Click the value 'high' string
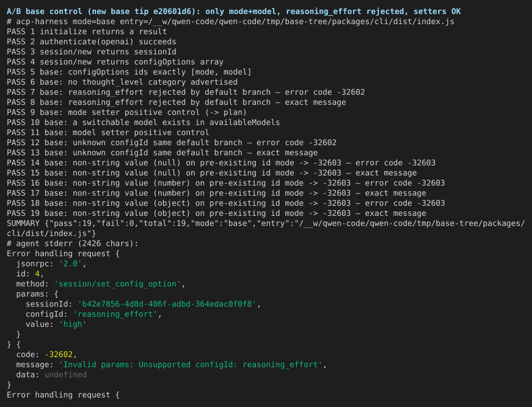Image resolution: width=532 pixels, height=407 pixels. click(x=72, y=325)
